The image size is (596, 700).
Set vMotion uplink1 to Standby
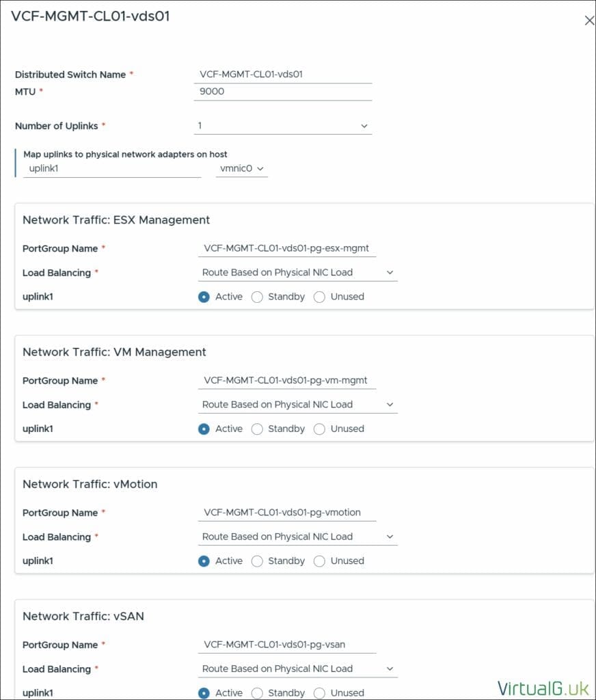[x=258, y=561]
